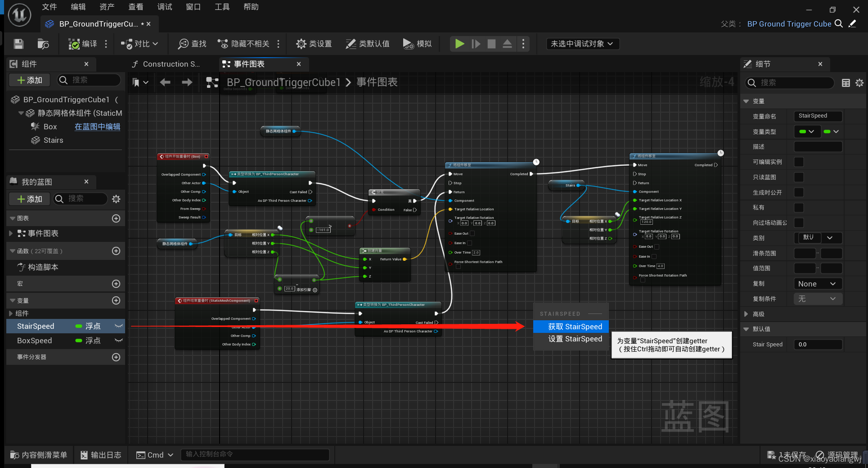The image size is (868, 468).
Task: Expand the 高级 section in details
Action: [x=757, y=314]
